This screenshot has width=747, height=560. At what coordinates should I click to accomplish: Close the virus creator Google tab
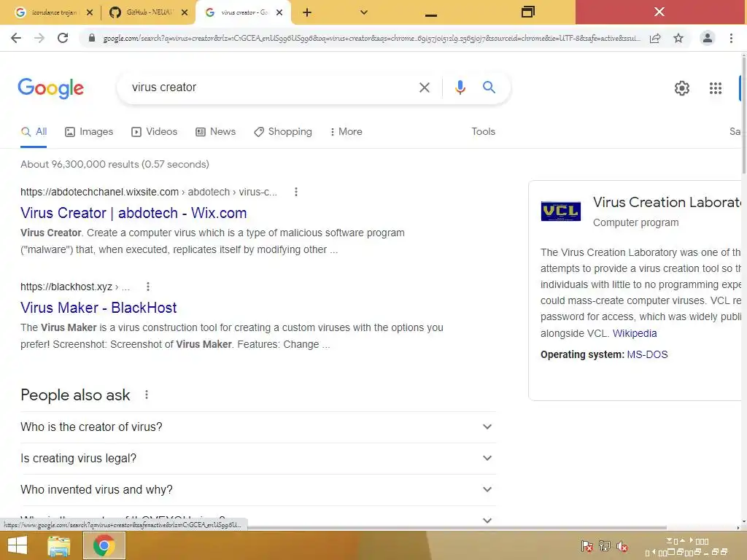(279, 12)
